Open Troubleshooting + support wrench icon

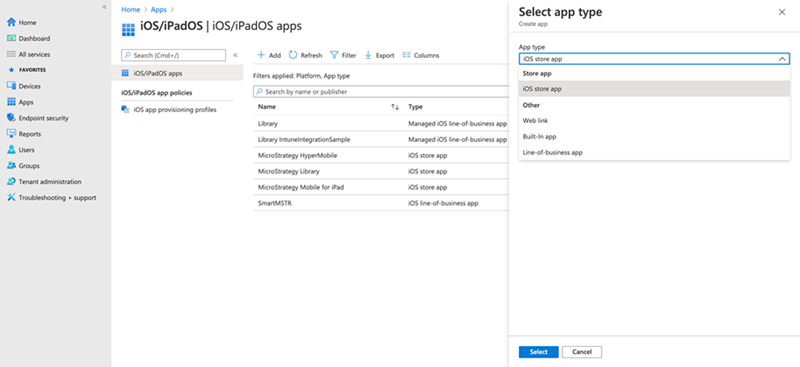click(x=11, y=198)
